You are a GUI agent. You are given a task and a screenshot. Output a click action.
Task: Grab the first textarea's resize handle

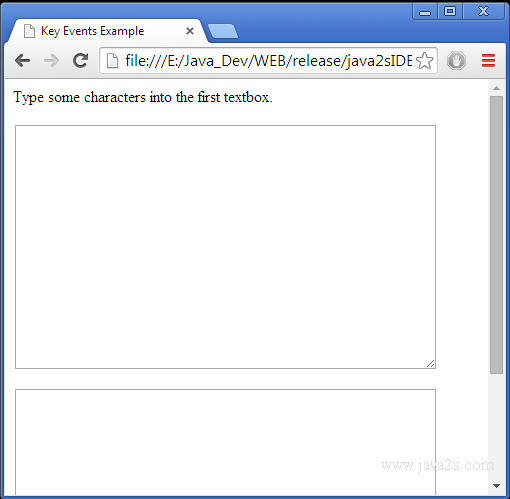point(431,364)
